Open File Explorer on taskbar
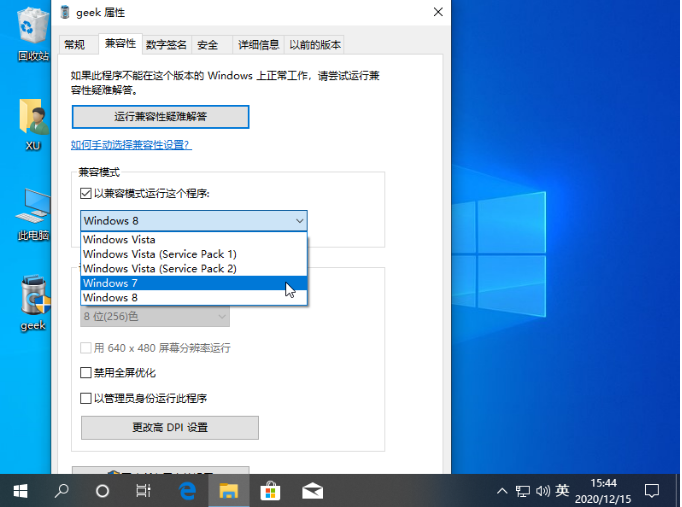This screenshot has height=507, width=682. tap(228, 491)
